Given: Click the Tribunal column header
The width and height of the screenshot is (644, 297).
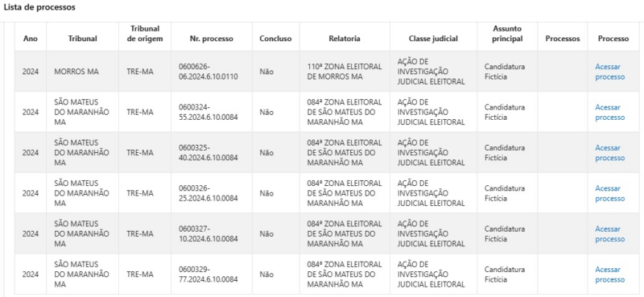Looking at the screenshot, I should click(83, 39).
